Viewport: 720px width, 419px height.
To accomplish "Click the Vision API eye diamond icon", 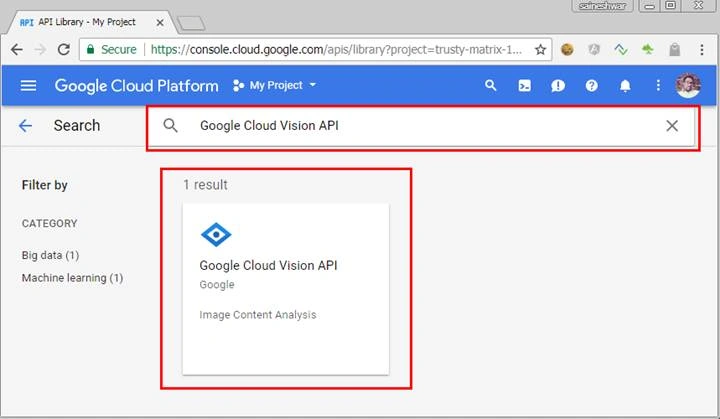I will (216, 234).
